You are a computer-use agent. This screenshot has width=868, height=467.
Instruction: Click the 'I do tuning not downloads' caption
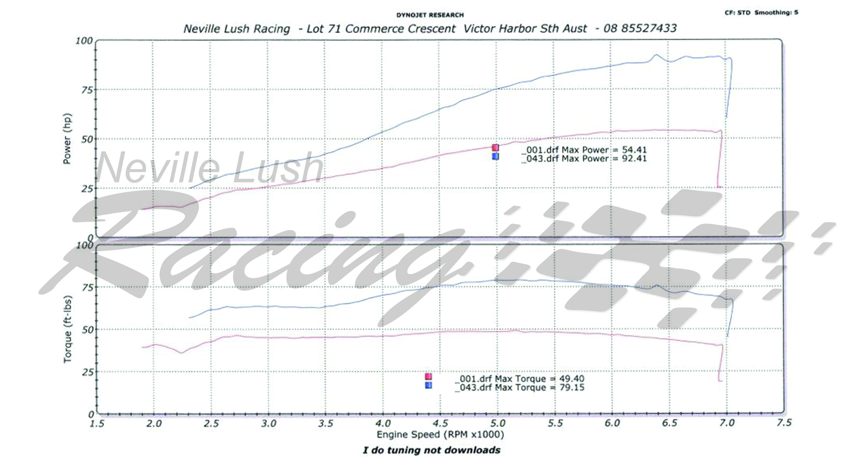(431, 451)
